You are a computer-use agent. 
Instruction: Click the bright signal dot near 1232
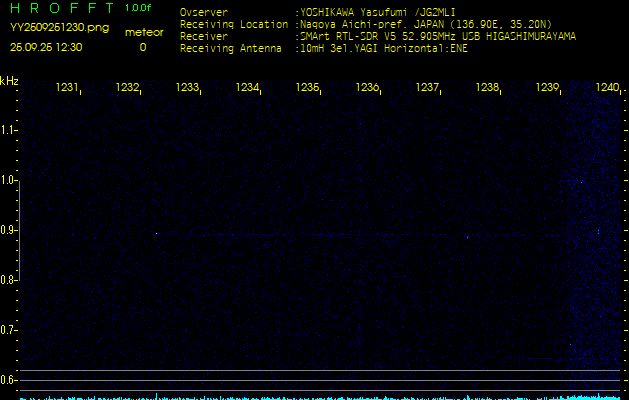pyautogui.click(x=156, y=234)
